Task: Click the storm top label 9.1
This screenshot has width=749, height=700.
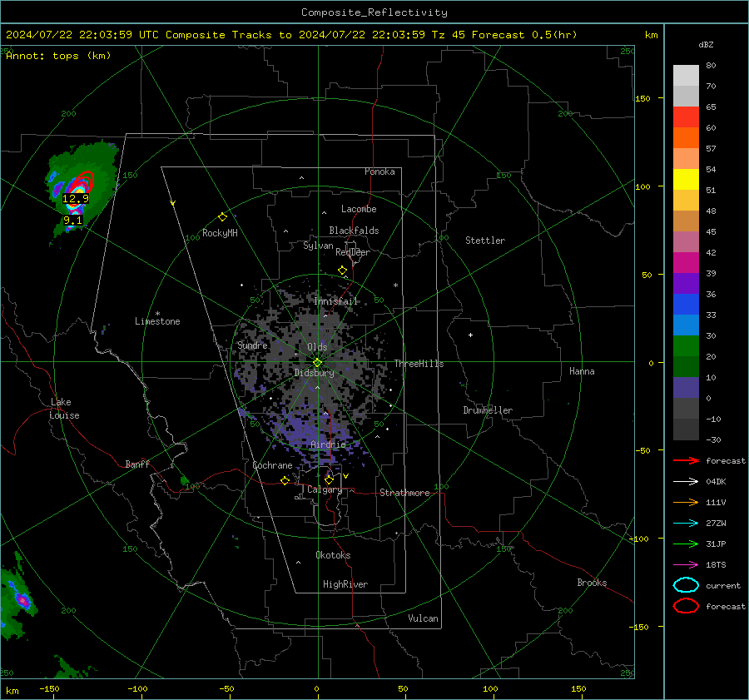Action: coord(72,221)
